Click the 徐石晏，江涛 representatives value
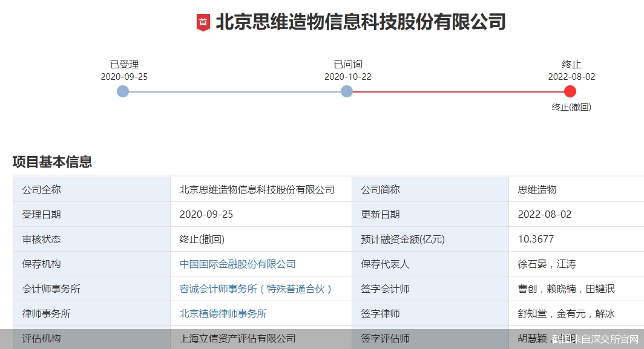 pos(547,264)
